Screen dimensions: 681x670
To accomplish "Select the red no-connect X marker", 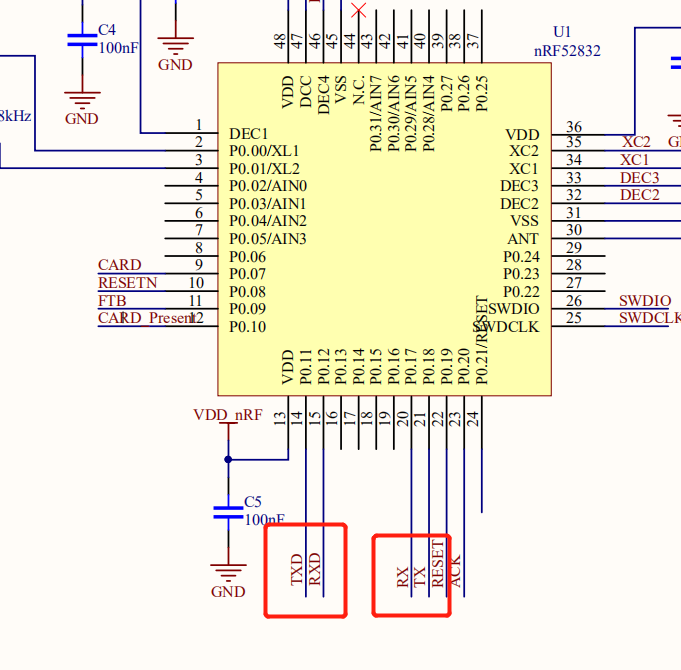I will pos(358,10).
